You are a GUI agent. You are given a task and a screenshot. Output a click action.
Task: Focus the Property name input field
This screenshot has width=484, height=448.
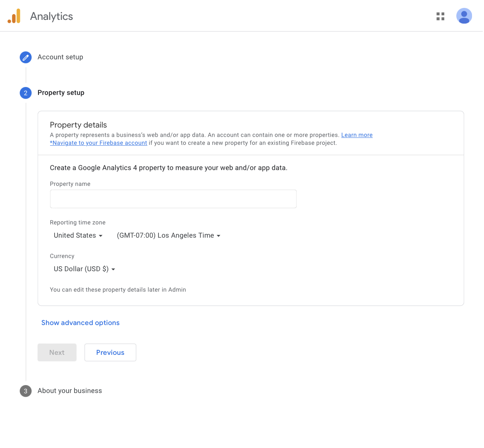tap(173, 199)
